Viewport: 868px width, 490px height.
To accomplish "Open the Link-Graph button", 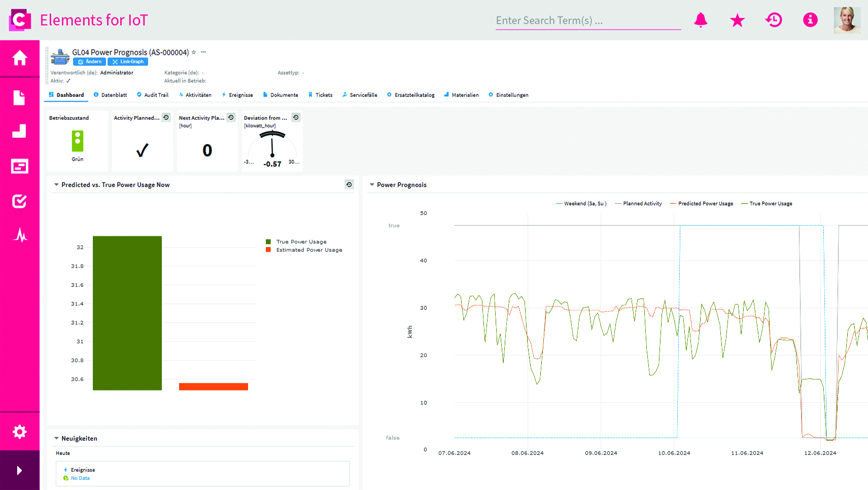I will [128, 62].
